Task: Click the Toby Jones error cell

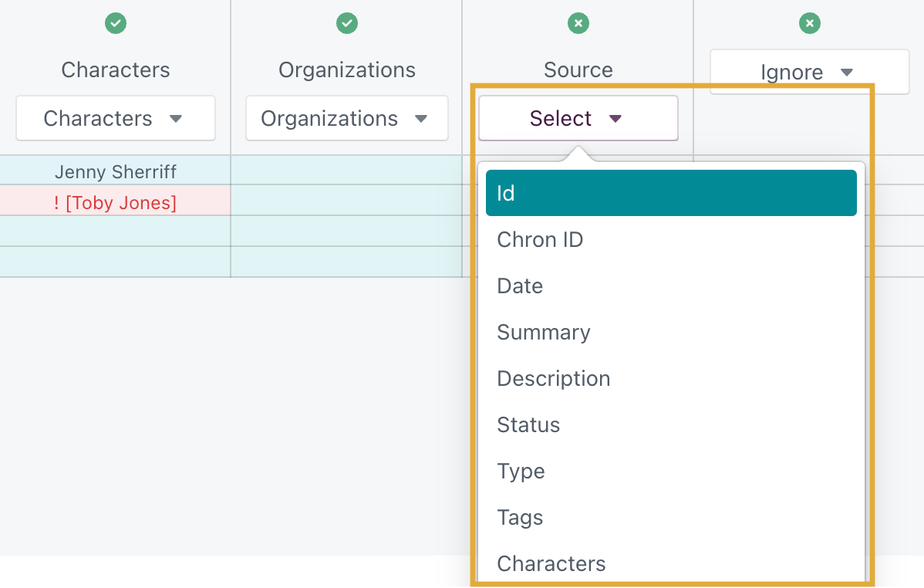Action: (116, 203)
